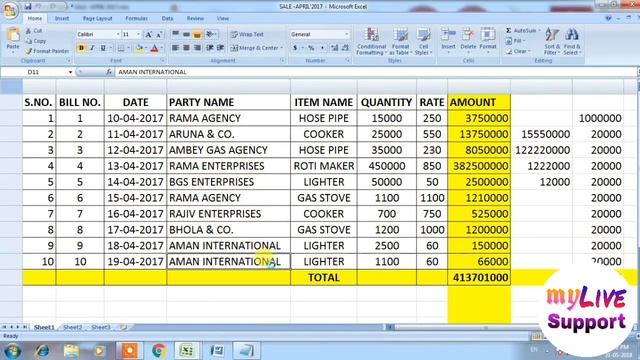
Task: Toggle Middle Align
Action: [x=186, y=34]
